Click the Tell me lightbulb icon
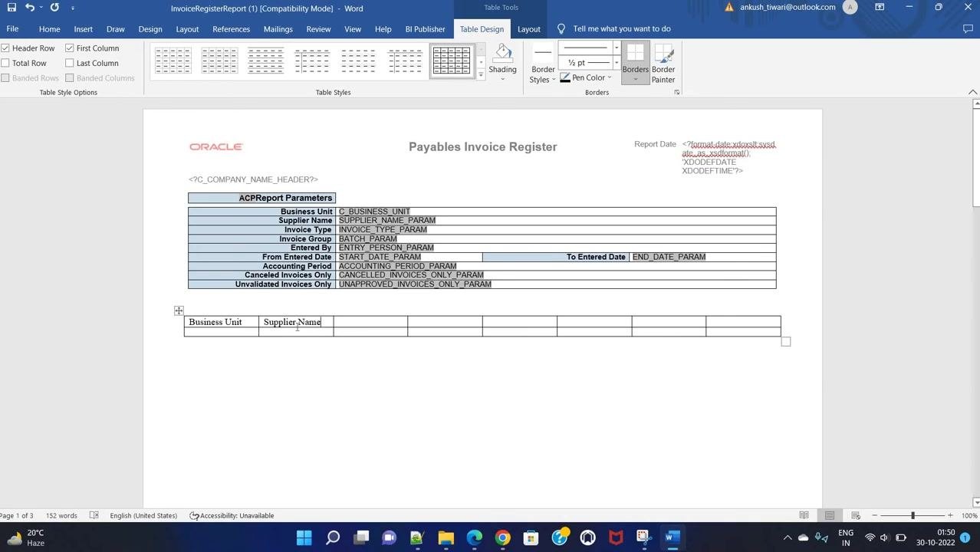 coord(561,29)
